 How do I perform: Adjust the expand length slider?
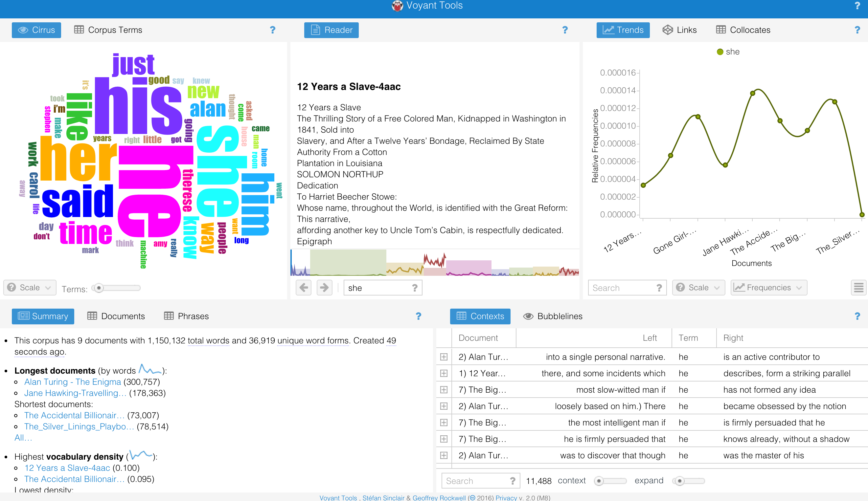point(688,481)
